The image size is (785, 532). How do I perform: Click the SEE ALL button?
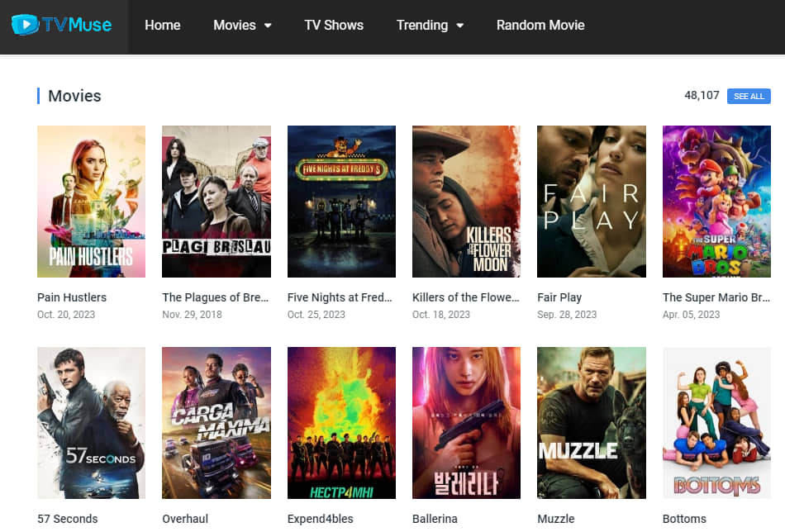click(749, 96)
